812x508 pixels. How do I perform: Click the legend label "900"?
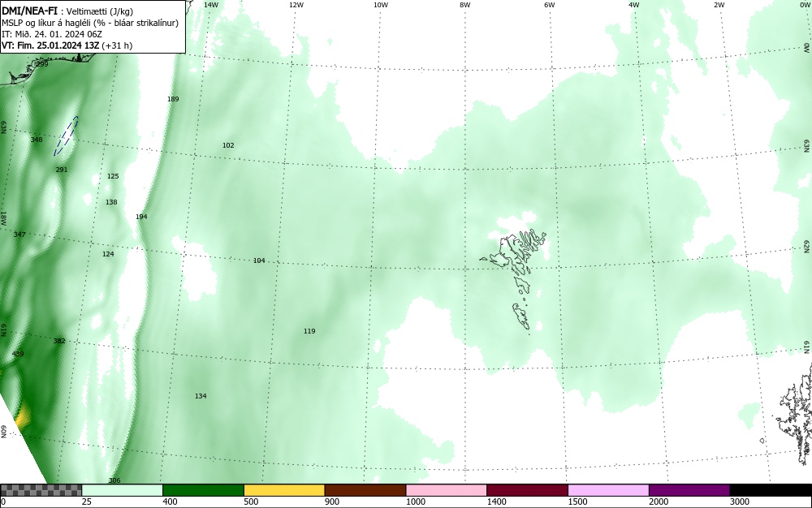[332, 502]
